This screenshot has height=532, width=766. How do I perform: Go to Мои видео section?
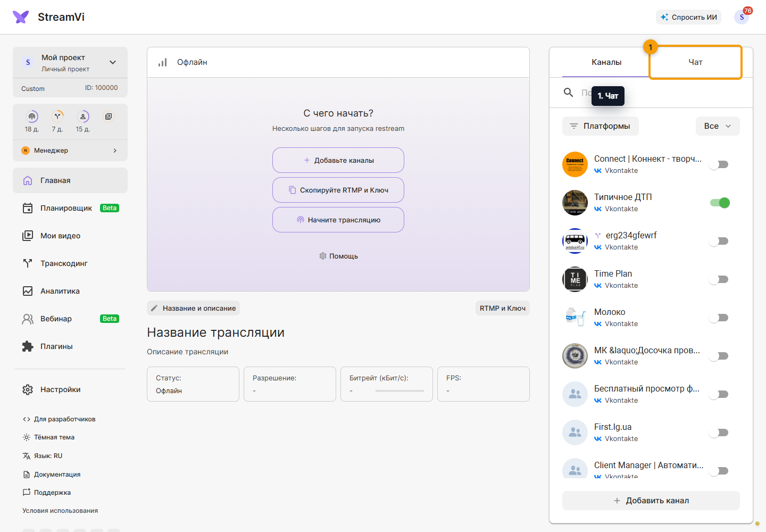[x=70, y=236]
